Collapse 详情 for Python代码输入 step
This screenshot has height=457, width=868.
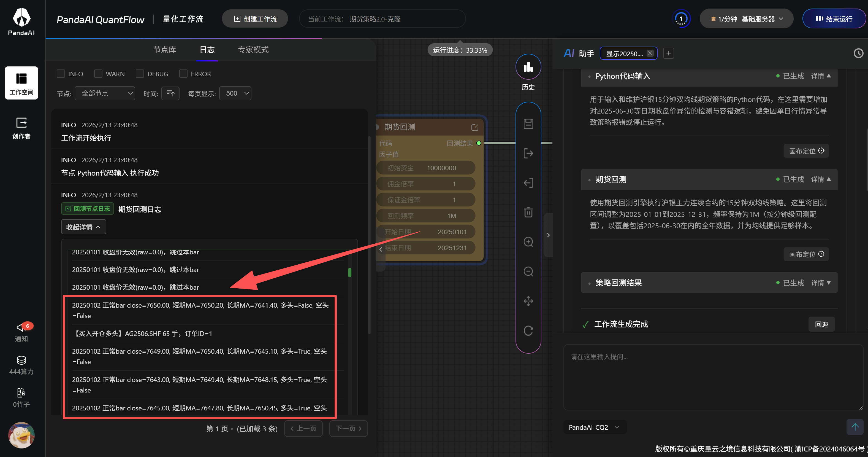click(821, 76)
